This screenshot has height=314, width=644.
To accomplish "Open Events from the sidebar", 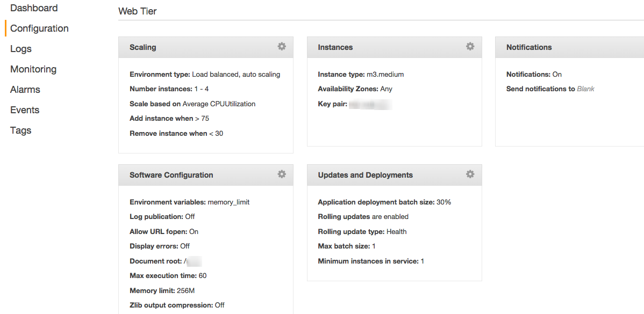I will click(x=25, y=110).
